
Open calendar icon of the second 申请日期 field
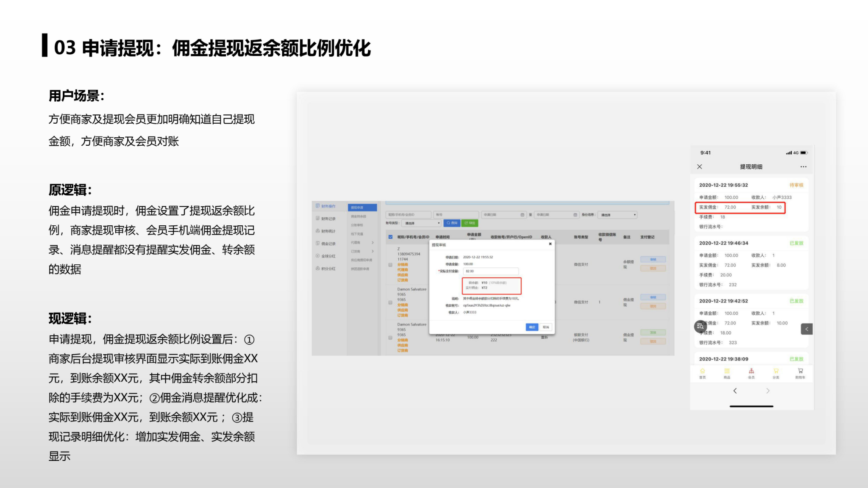[575, 215]
